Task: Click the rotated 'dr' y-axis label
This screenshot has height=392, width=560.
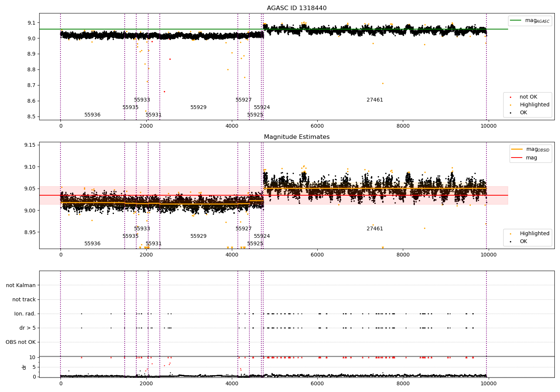Action: pos(24,367)
